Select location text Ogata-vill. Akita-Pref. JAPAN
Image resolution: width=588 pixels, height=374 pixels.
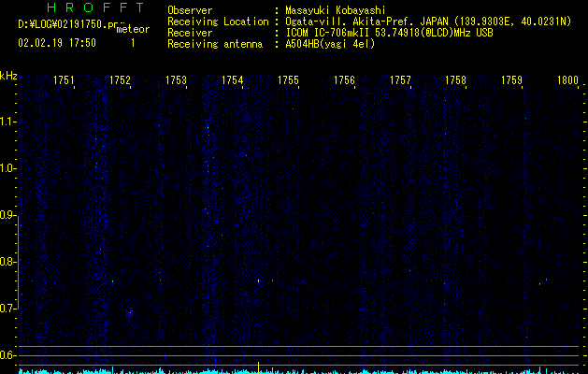[366, 22]
